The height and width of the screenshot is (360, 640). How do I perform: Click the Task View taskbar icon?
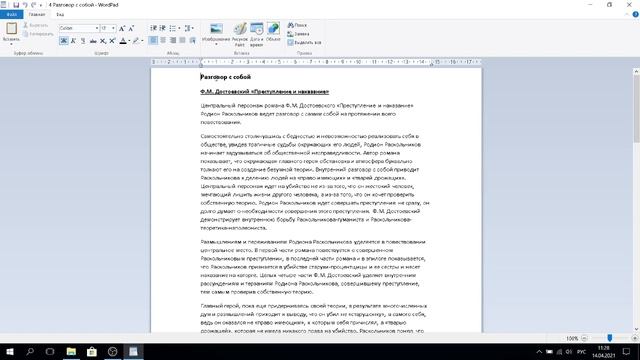coord(50,351)
